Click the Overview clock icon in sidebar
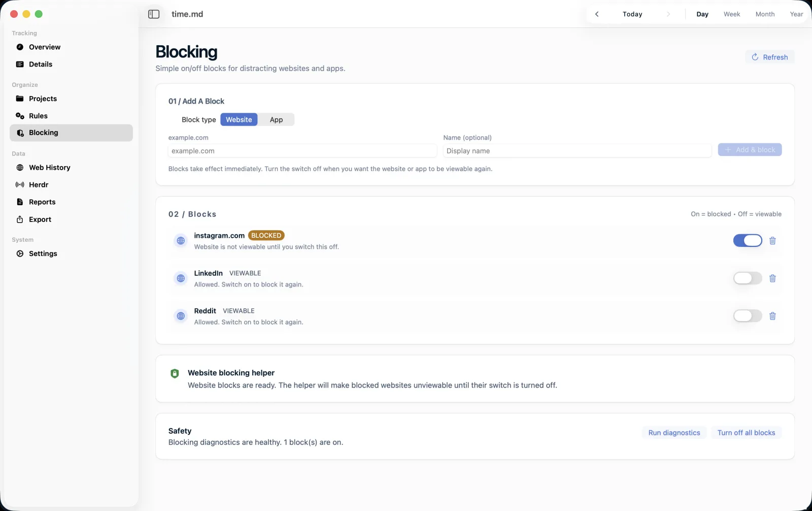The image size is (812, 511). click(x=20, y=47)
